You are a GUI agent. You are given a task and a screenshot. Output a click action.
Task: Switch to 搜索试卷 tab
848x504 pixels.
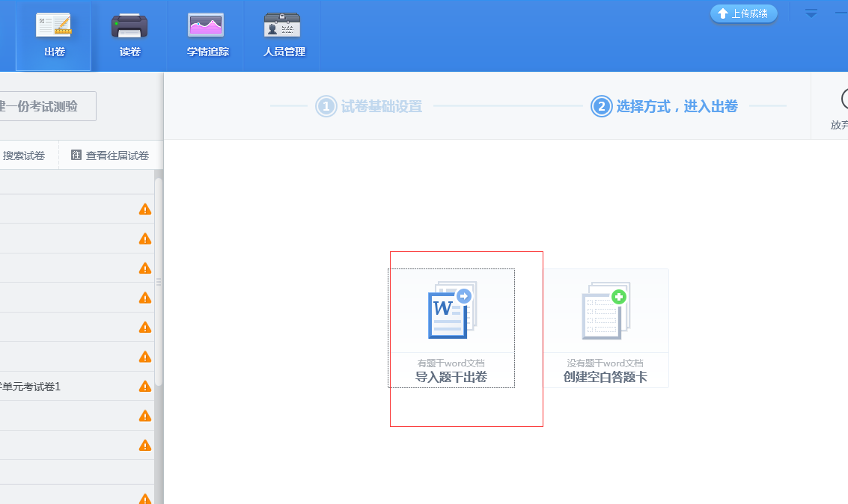24,156
